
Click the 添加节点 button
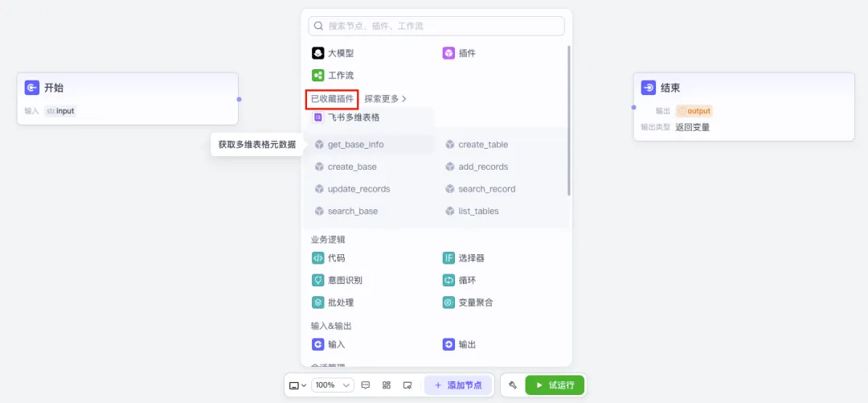click(458, 385)
